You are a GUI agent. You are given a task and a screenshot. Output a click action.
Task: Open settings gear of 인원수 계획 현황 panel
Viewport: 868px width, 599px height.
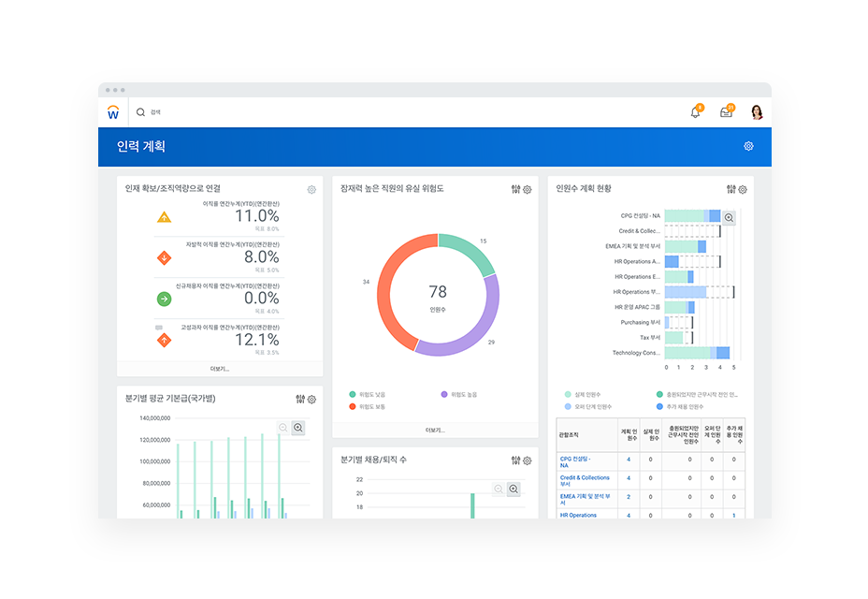(743, 189)
